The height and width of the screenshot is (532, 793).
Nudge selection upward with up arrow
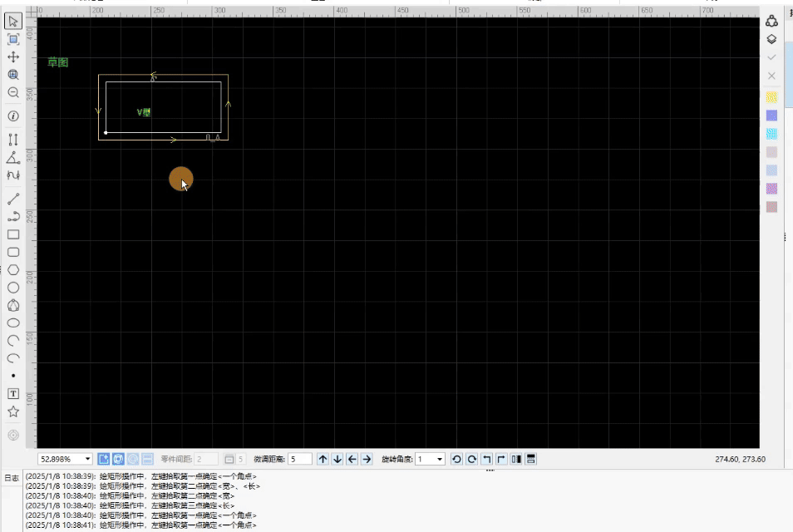tap(323, 459)
